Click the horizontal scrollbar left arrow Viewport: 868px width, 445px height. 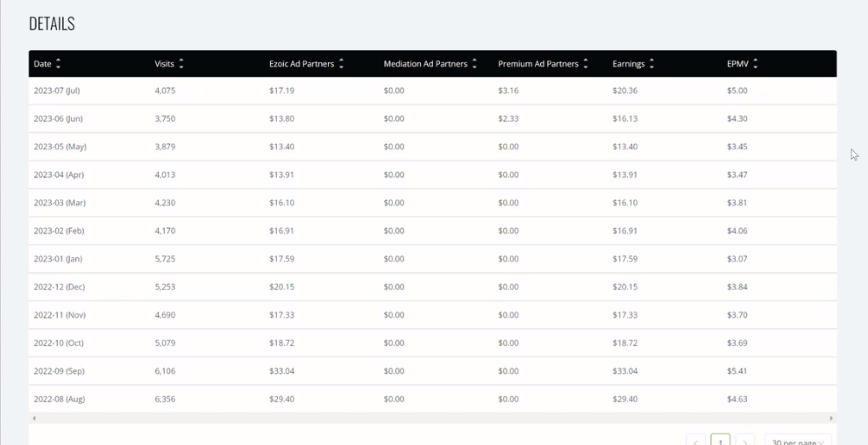click(34, 418)
